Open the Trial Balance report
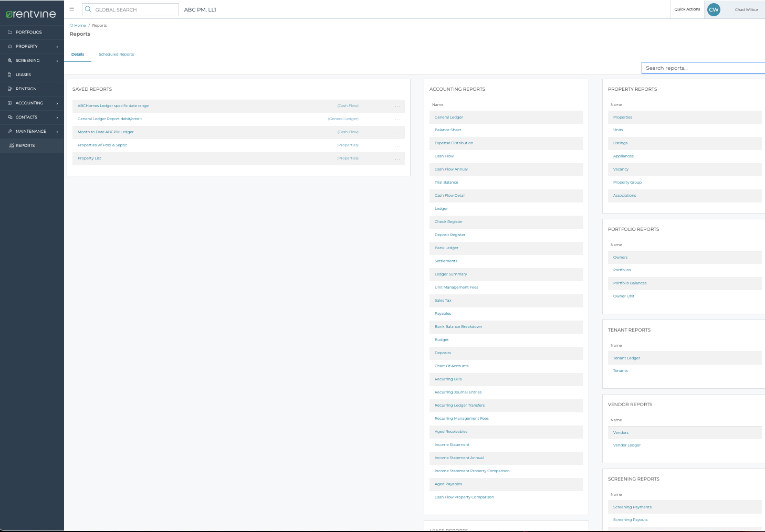Viewport: 765px width, 532px height. click(x=446, y=182)
